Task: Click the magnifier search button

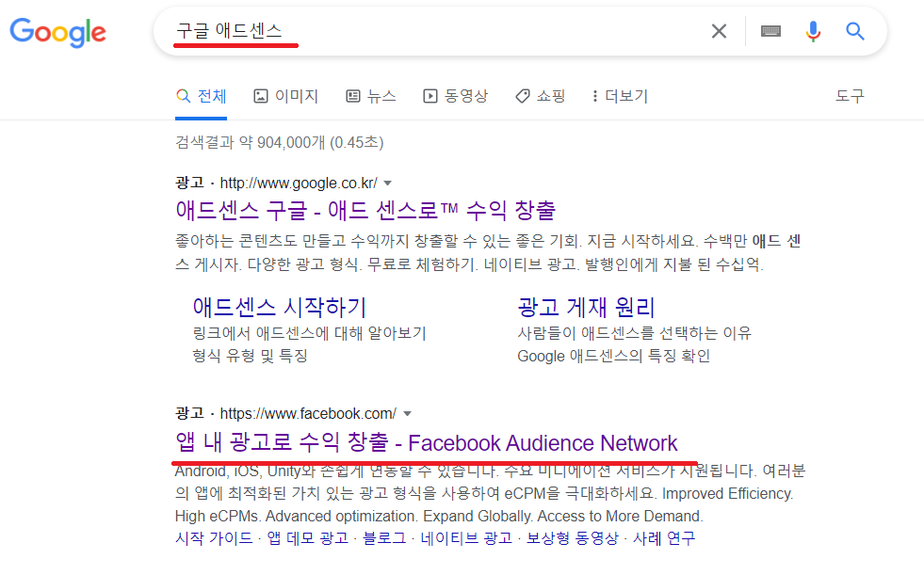Action: click(x=855, y=31)
